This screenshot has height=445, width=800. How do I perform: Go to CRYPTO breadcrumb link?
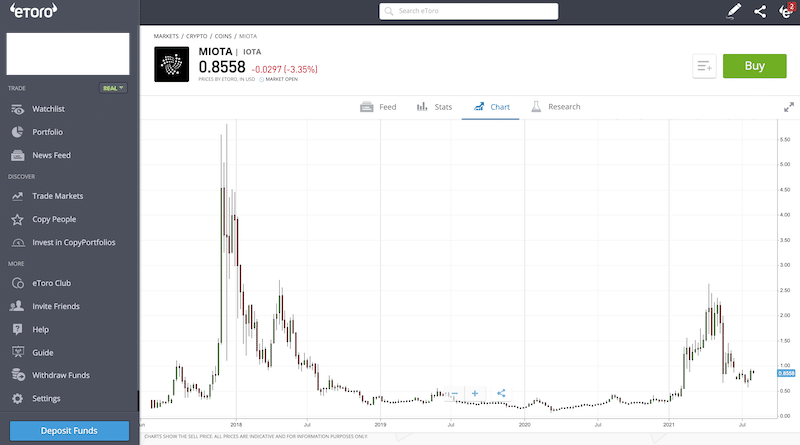coord(196,36)
